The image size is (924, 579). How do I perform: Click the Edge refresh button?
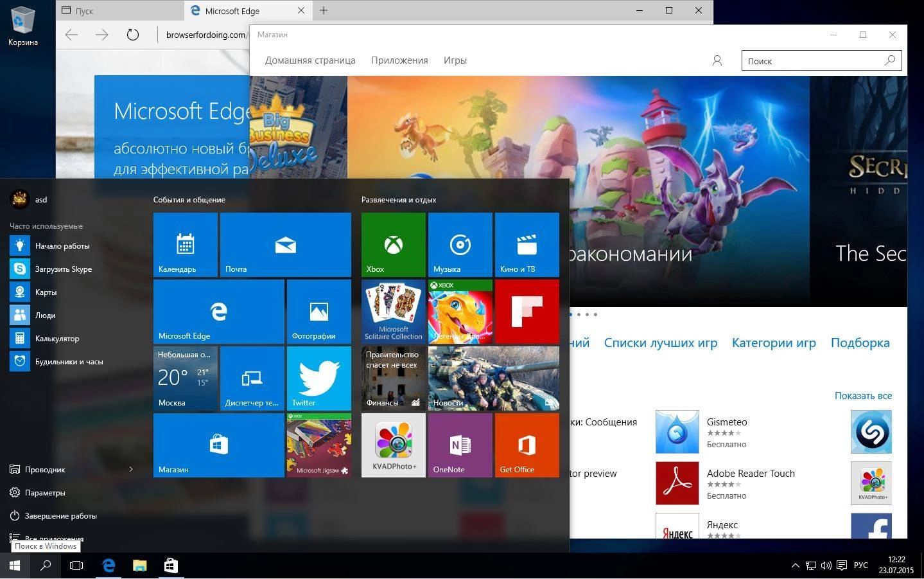point(133,35)
